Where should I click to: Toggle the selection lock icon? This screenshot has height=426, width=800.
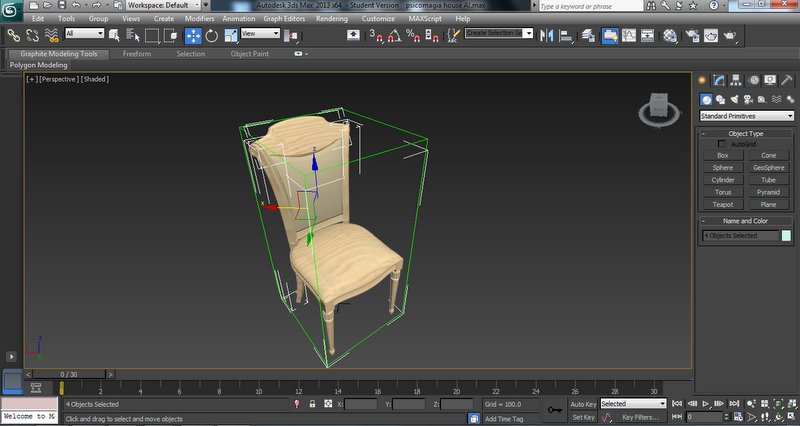click(313, 404)
